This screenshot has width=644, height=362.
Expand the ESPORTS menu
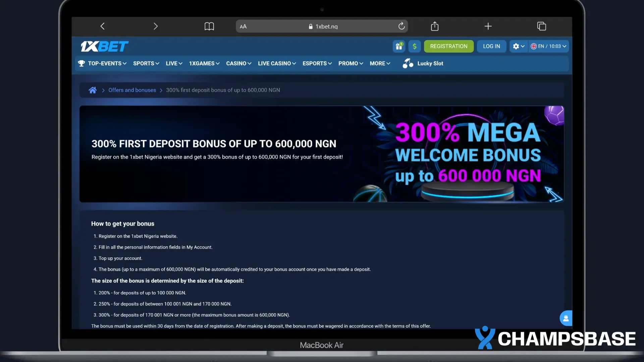(317, 63)
